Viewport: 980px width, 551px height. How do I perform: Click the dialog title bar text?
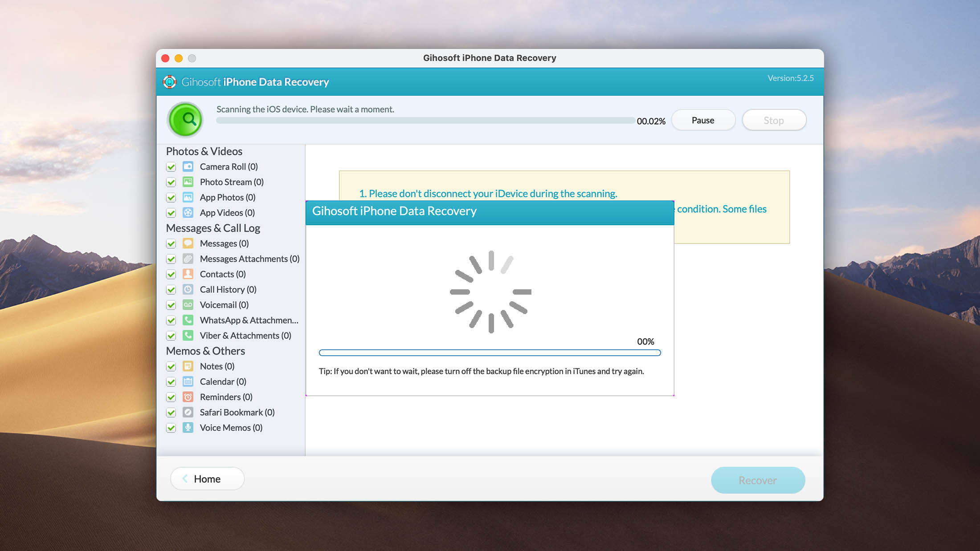pos(394,211)
